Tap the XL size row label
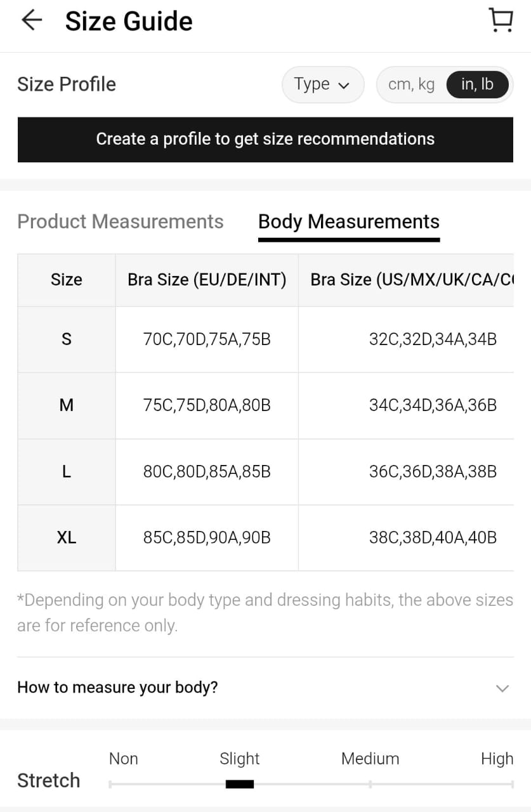Screen dimensions: 531x812 (x=67, y=538)
